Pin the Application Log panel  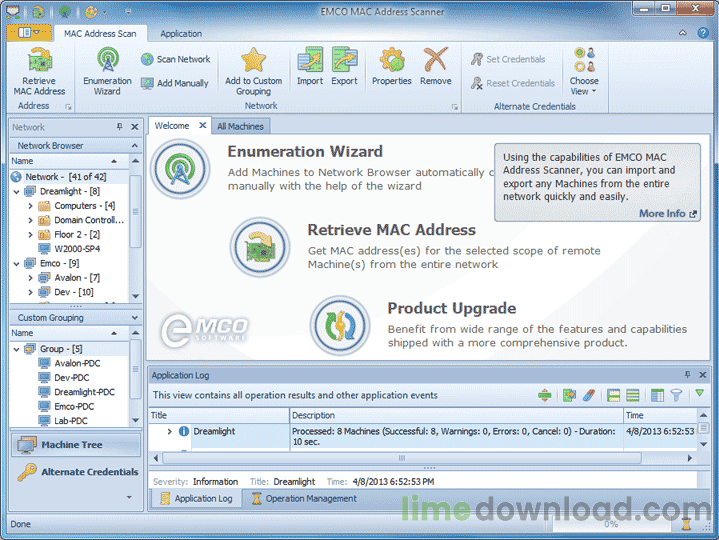pos(687,375)
